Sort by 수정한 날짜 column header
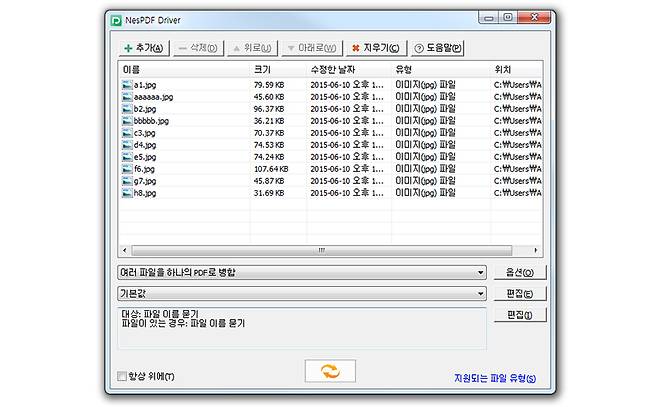This screenshot has width=658, height=407. point(349,70)
